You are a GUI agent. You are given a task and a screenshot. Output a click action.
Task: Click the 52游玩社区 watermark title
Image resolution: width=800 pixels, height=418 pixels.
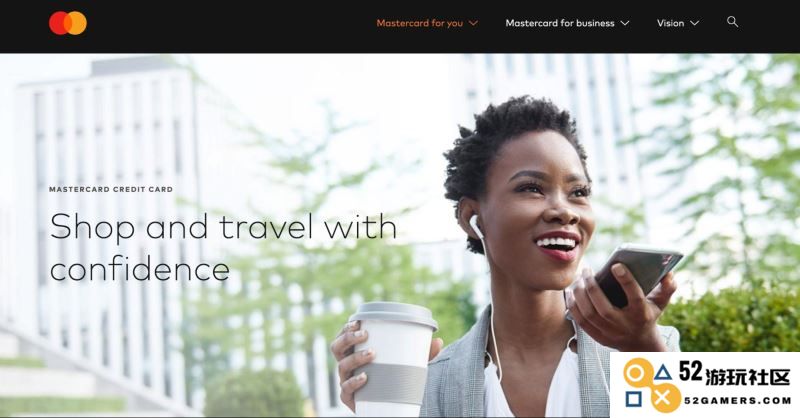pyautogui.click(x=734, y=374)
